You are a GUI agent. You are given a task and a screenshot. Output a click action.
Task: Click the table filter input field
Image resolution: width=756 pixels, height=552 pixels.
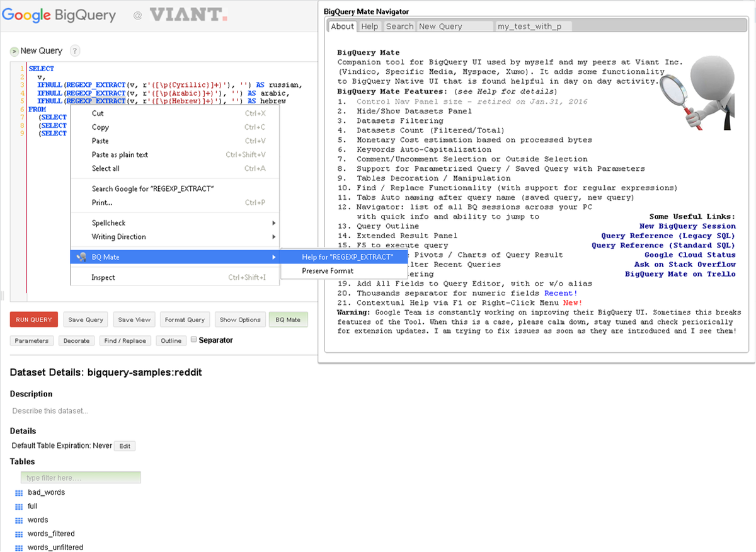(x=81, y=478)
